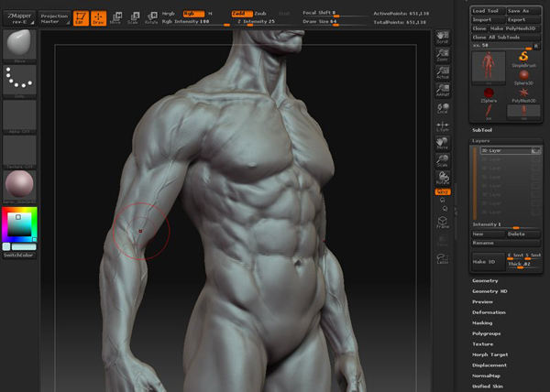Open the Masking subpalette

pyautogui.click(x=483, y=322)
